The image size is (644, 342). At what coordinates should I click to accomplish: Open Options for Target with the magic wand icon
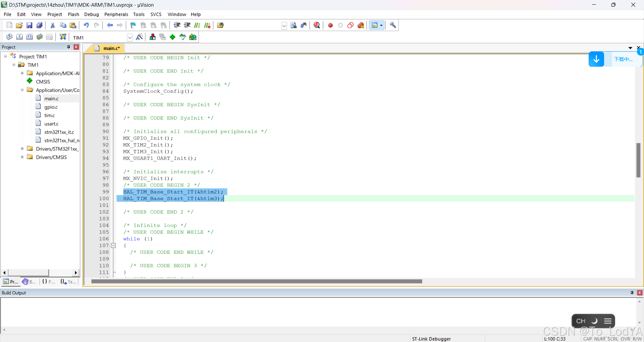140,37
